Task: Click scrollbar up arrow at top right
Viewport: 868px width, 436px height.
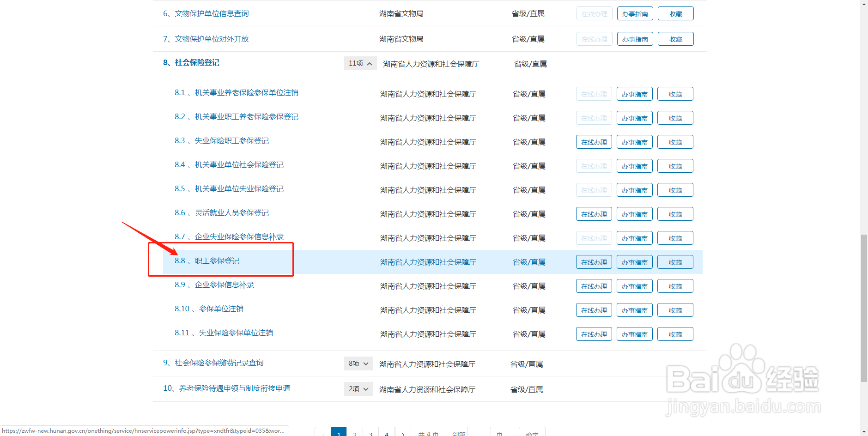Action: click(x=864, y=4)
